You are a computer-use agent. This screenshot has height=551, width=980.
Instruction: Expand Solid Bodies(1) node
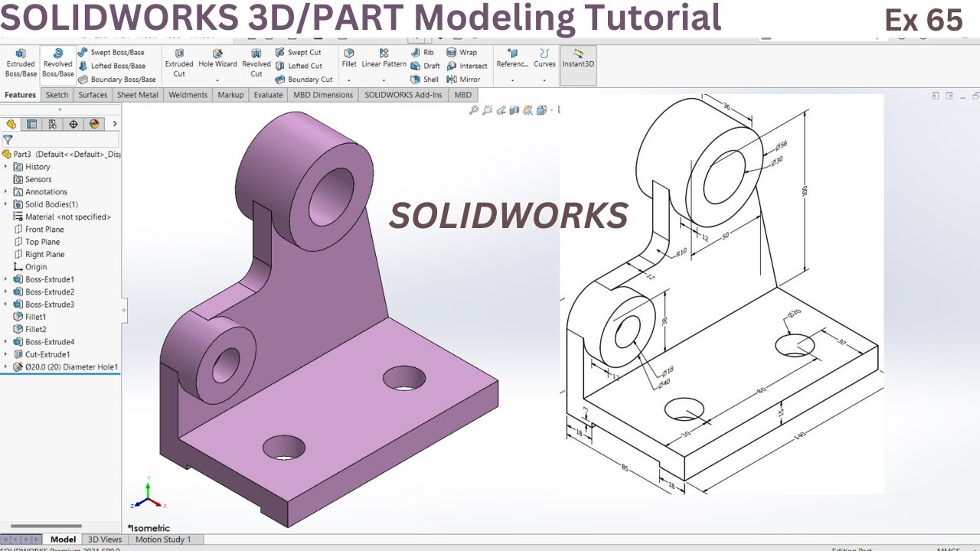point(6,204)
